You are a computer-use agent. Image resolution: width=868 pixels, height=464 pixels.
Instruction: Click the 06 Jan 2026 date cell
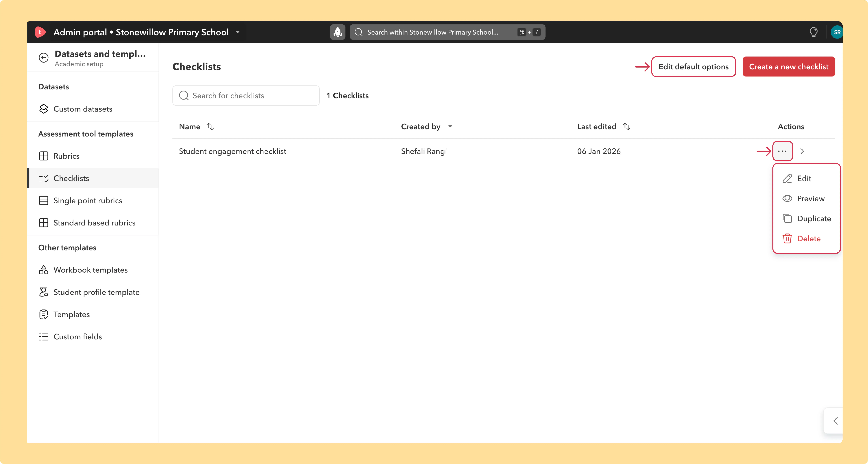coord(599,151)
